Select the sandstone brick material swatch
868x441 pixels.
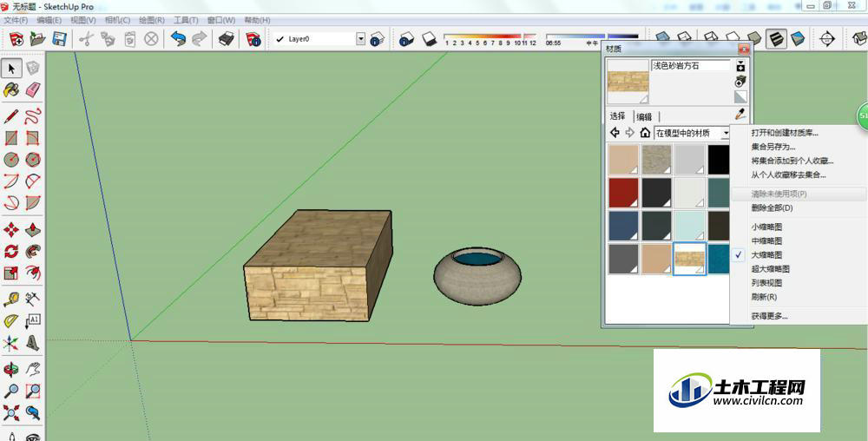689,259
